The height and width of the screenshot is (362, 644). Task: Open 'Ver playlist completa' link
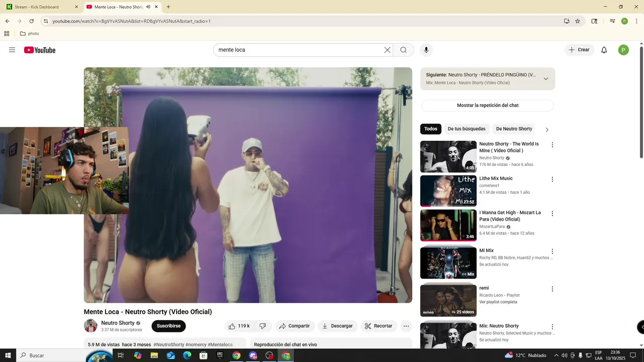coord(498,302)
